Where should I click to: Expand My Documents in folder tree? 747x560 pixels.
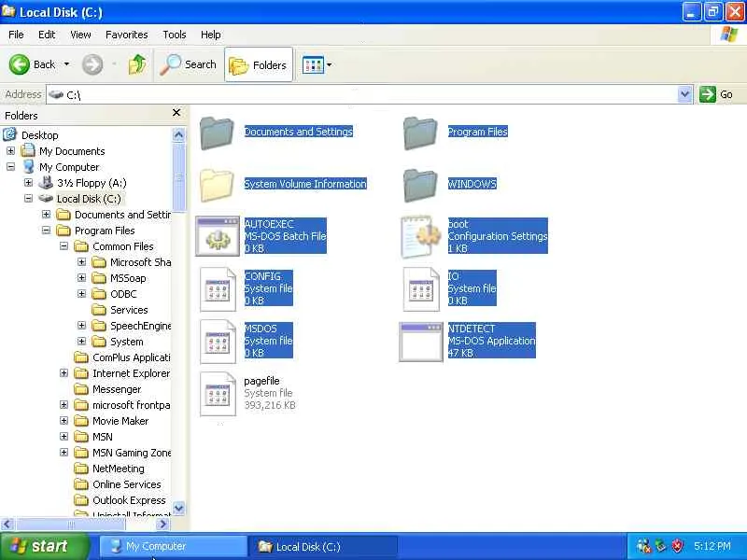click(x=10, y=151)
